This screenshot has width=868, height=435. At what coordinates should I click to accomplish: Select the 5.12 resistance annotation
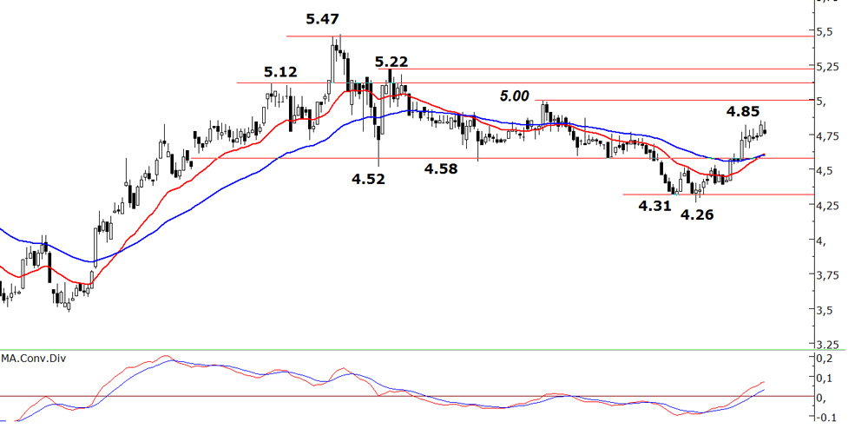[x=280, y=72]
